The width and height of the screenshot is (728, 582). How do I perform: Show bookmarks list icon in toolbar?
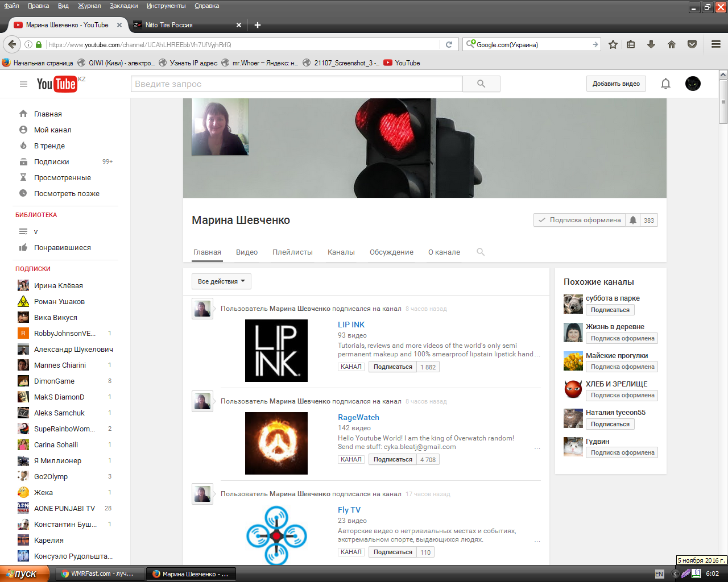coord(631,44)
